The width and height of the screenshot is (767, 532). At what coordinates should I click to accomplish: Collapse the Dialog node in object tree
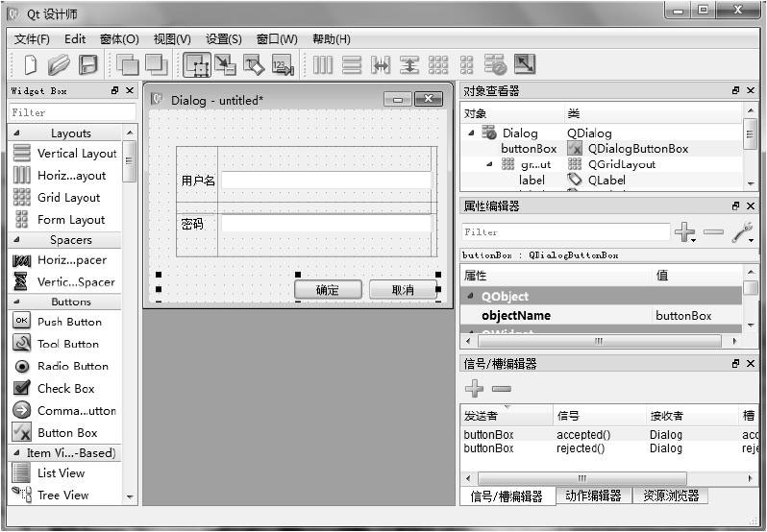(471, 133)
